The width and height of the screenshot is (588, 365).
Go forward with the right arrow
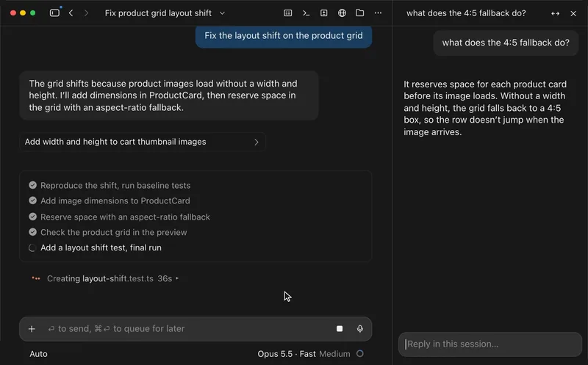[86, 12]
